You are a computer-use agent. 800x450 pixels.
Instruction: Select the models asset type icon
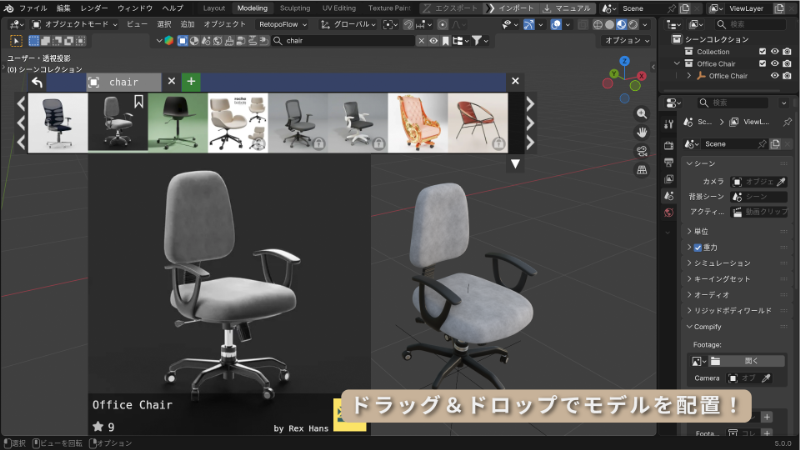tap(182, 40)
